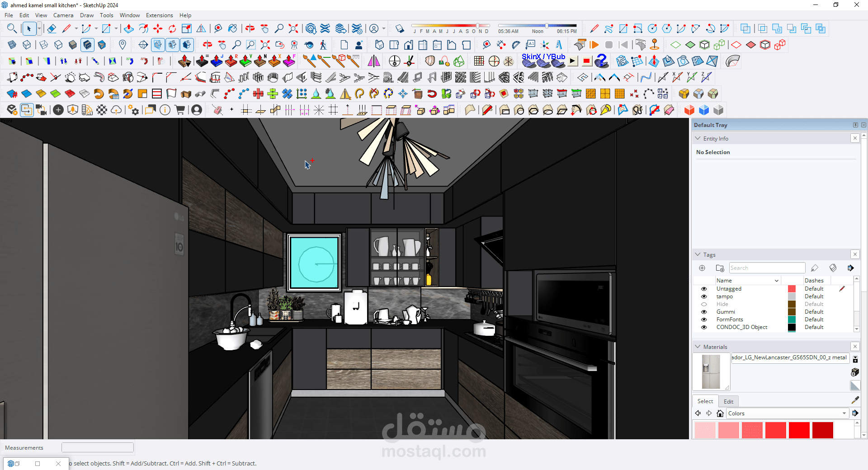Switch to the Materials Edit tab
This screenshot has width=868, height=470.
[728, 401]
